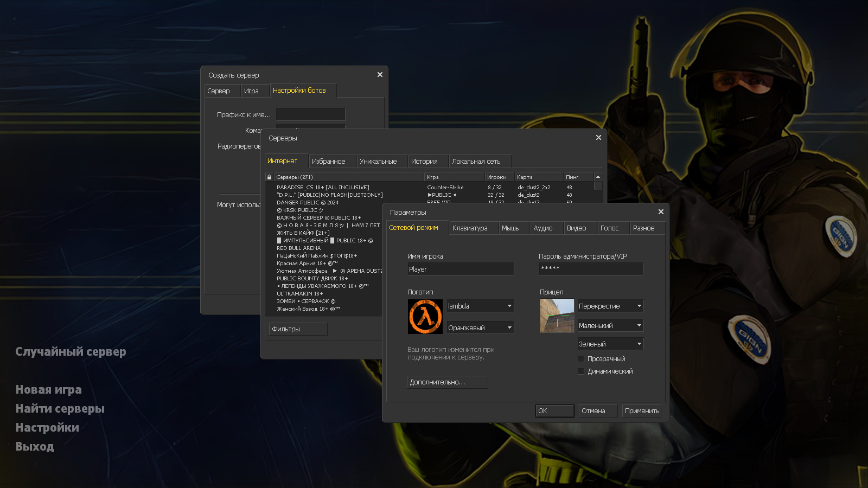The width and height of the screenshot is (868, 488).
Task: Click the Half-Life lambda logo preview
Action: click(x=425, y=316)
